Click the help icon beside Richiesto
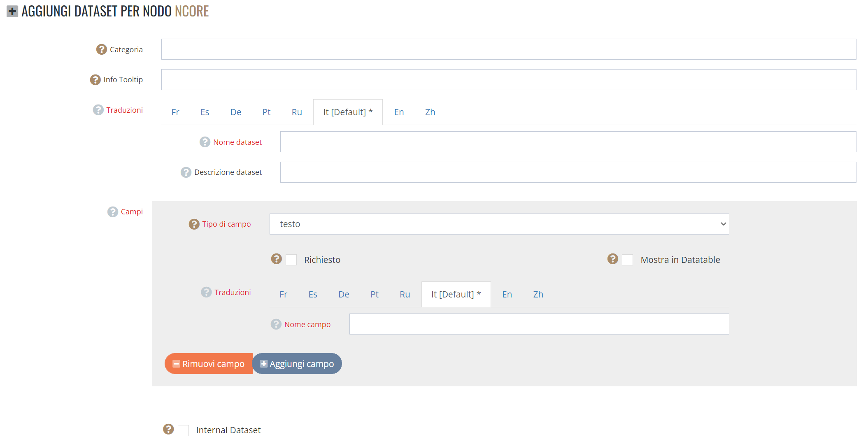Image resolution: width=868 pixels, height=446 pixels. pyautogui.click(x=276, y=259)
